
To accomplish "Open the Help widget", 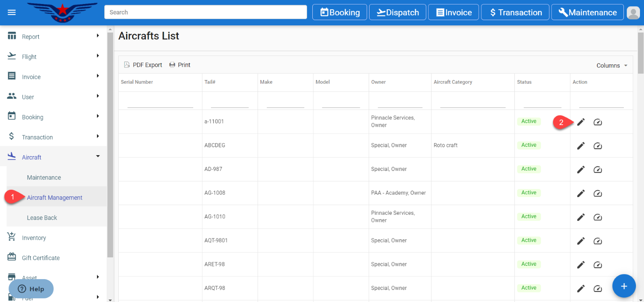I will pos(31,289).
